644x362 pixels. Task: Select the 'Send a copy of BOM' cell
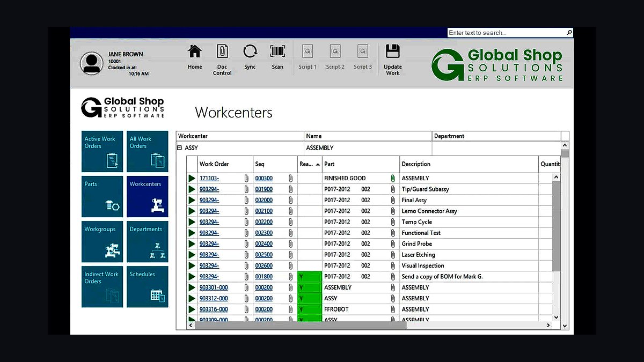coord(469,277)
